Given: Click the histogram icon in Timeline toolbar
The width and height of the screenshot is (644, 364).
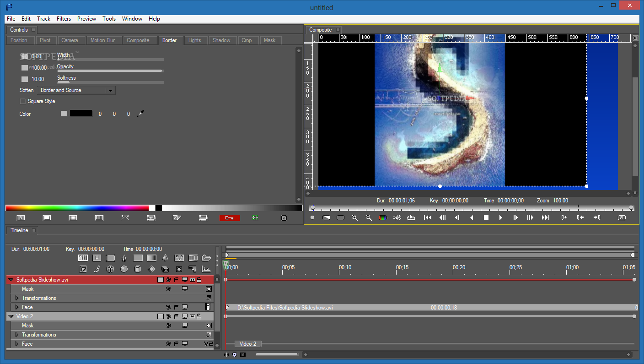Looking at the screenshot, I should [x=206, y=269].
